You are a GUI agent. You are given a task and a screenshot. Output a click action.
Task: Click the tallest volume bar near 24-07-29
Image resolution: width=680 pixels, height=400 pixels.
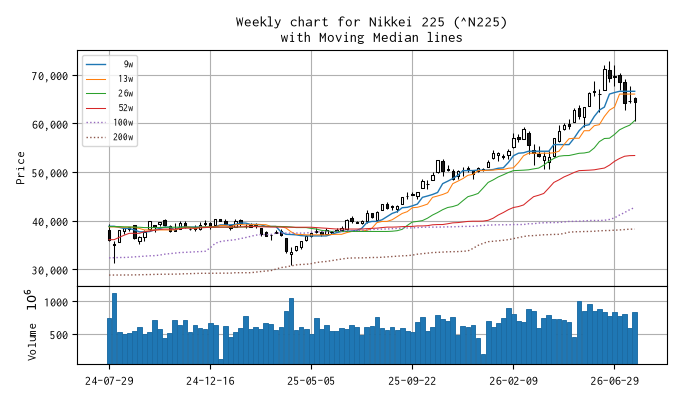click(114, 328)
